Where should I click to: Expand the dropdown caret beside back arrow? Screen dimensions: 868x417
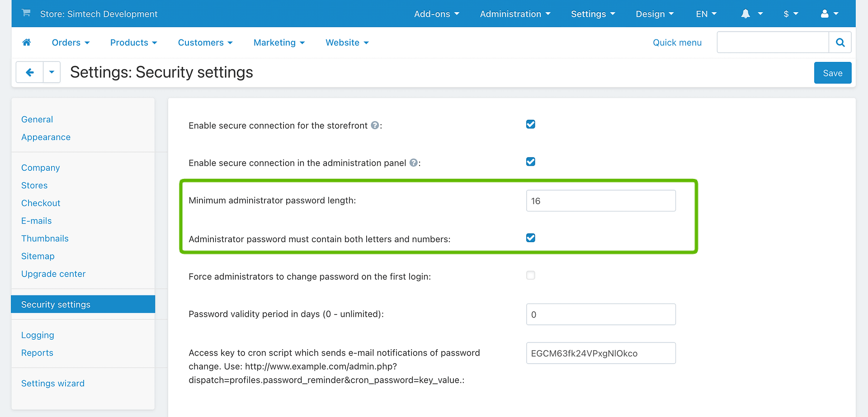click(52, 72)
